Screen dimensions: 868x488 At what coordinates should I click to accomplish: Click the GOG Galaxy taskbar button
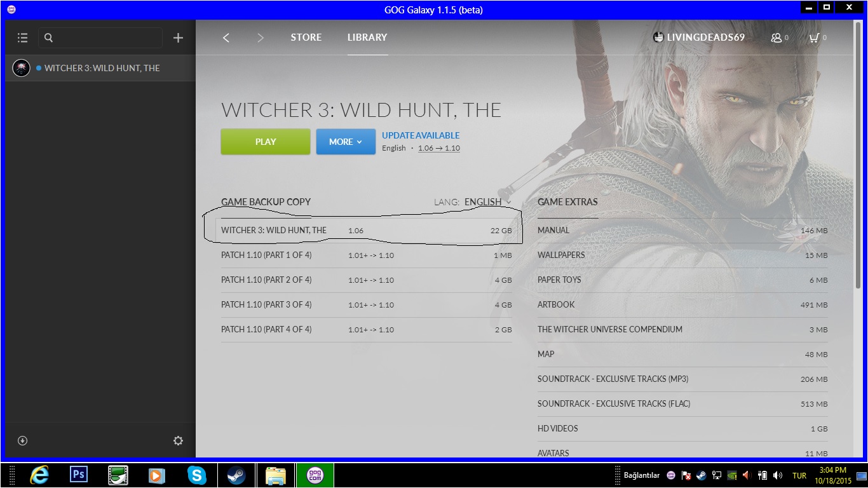(x=315, y=475)
